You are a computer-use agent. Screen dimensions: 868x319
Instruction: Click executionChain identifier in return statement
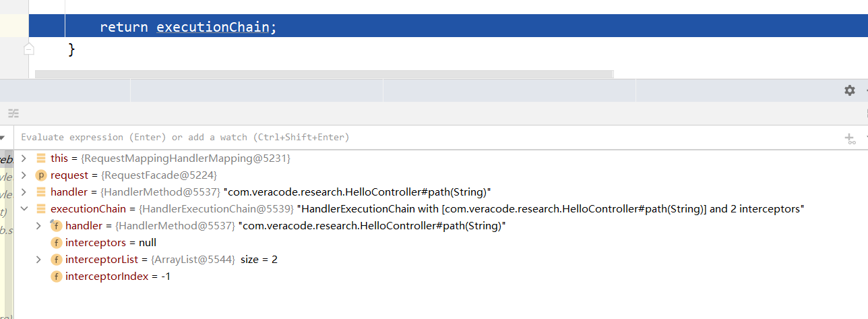[214, 28]
